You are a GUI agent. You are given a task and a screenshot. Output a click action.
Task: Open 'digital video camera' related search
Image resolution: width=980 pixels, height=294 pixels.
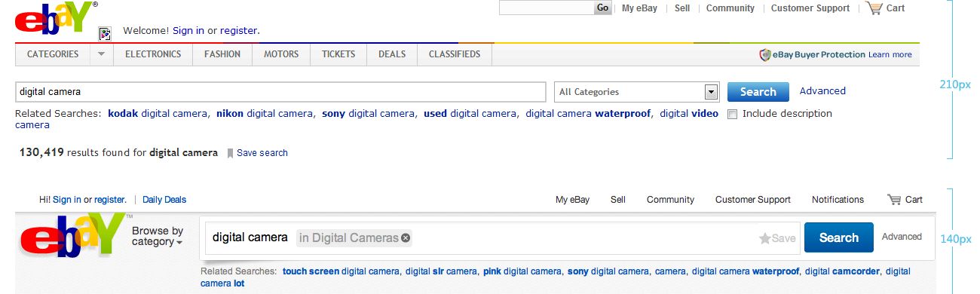[x=689, y=114]
